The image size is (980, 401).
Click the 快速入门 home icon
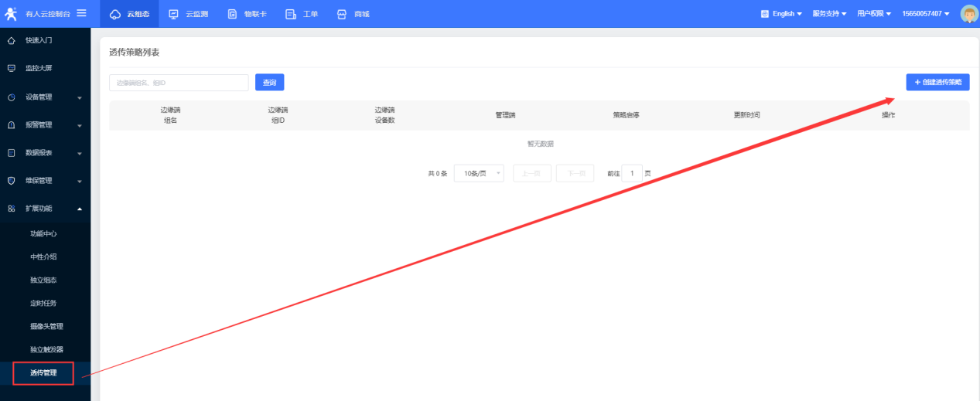(11, 40)
